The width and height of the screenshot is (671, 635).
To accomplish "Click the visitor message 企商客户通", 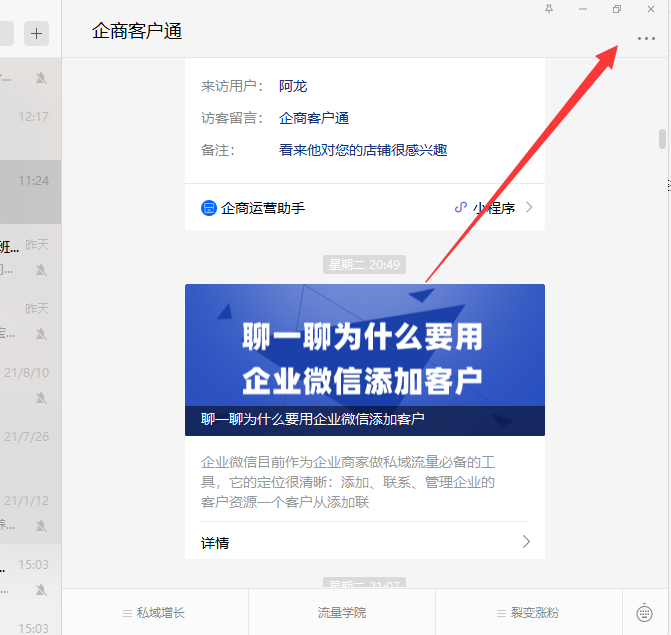I will pos(314,118).
